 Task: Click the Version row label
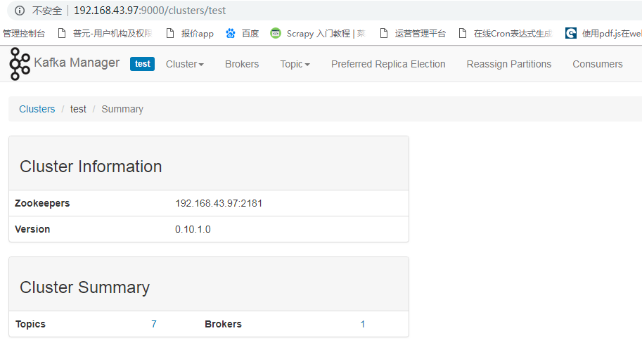click(x=32, y=229)
